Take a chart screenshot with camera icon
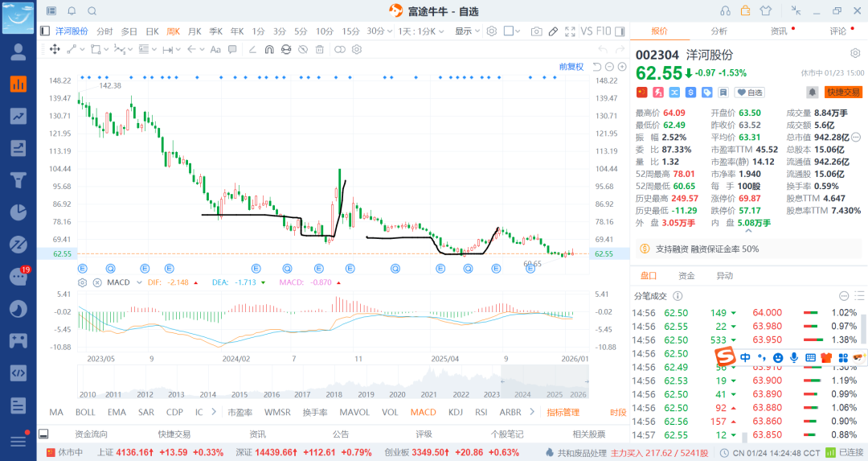The width and height of the screenshot is (868, 461). click(x=536, y=31)
